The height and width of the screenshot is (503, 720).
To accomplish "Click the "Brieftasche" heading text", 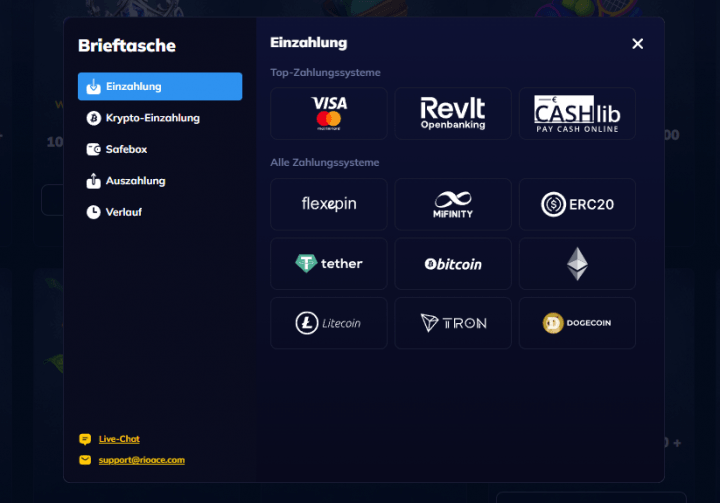I will pos(127,45).
